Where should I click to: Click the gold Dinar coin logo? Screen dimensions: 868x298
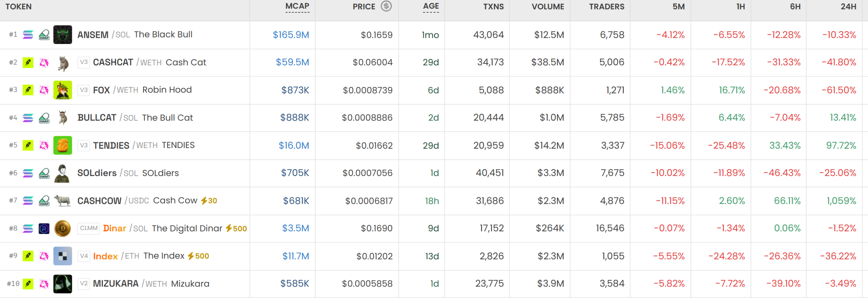(63, 229)
